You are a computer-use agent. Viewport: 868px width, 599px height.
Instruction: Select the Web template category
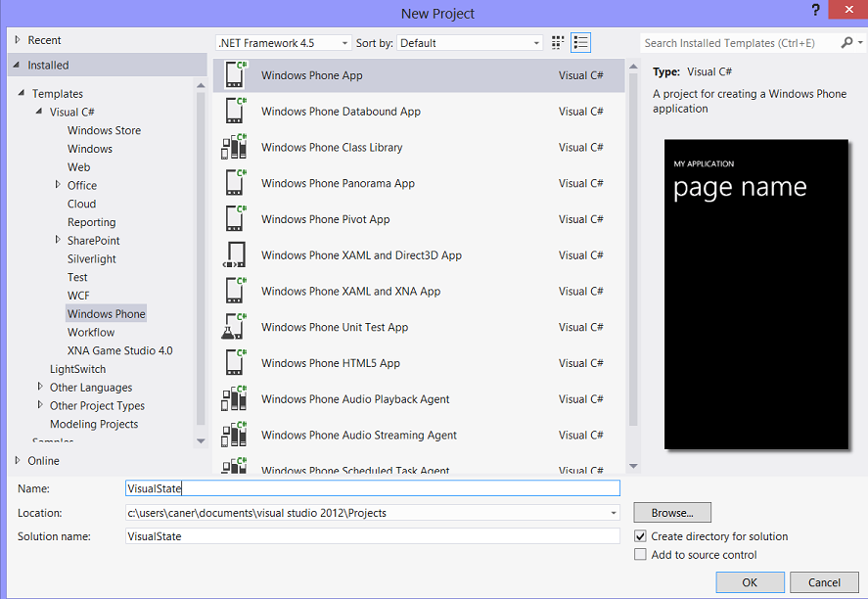[78, 166]
